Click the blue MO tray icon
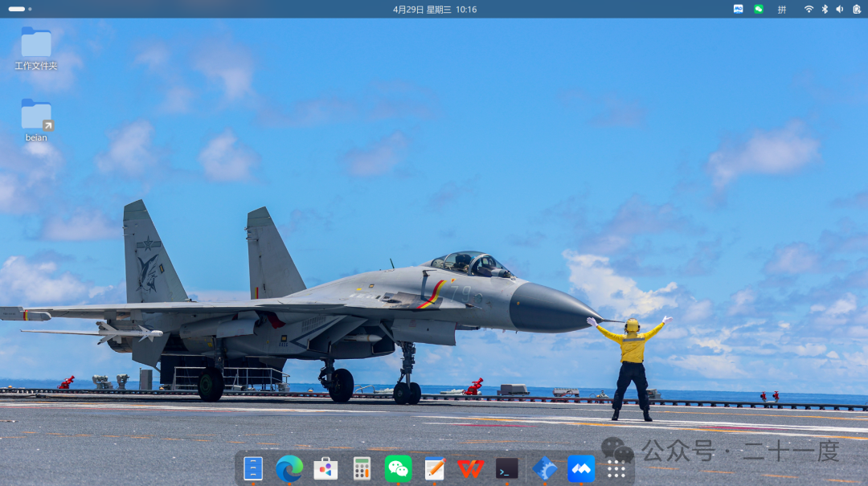 coord(738,9)
